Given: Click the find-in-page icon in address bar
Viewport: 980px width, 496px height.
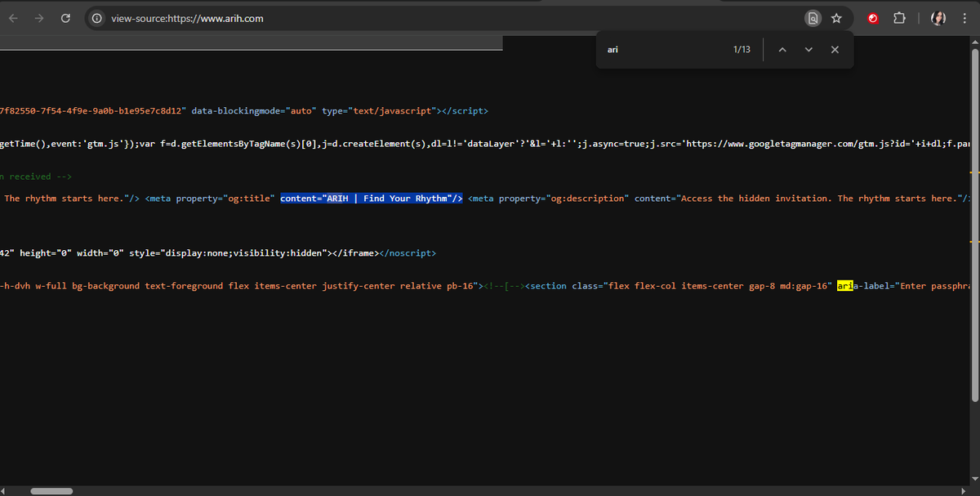Looking at the screenshot, I should click(x=813, y=18).
